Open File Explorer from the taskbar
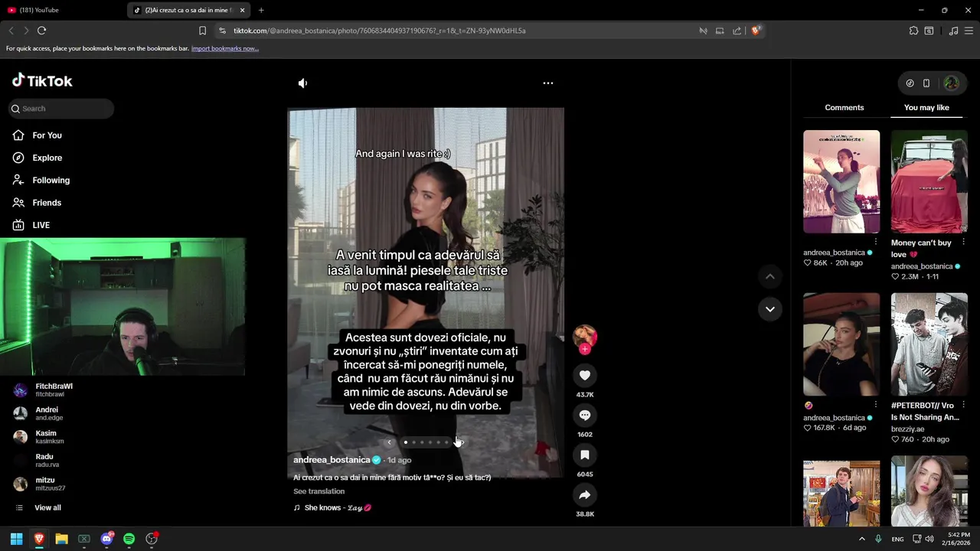This screenshot has width=980, height=551. (61, 539)
